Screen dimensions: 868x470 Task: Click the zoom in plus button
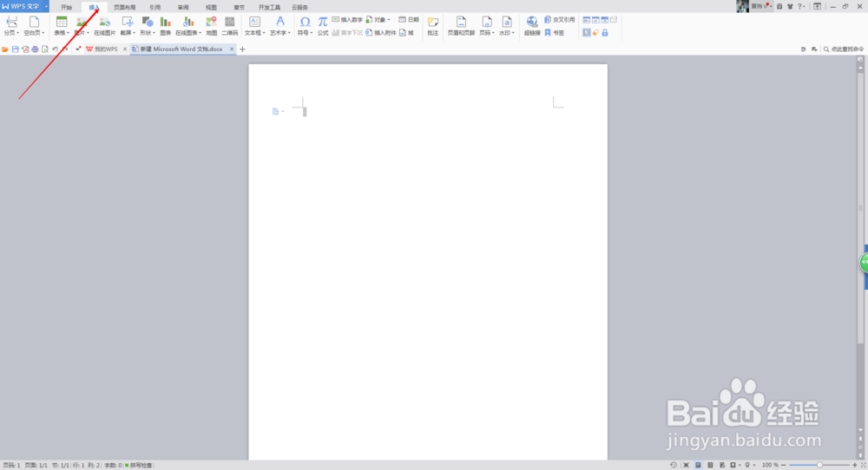pyautogui.click(x=855, y=466)
